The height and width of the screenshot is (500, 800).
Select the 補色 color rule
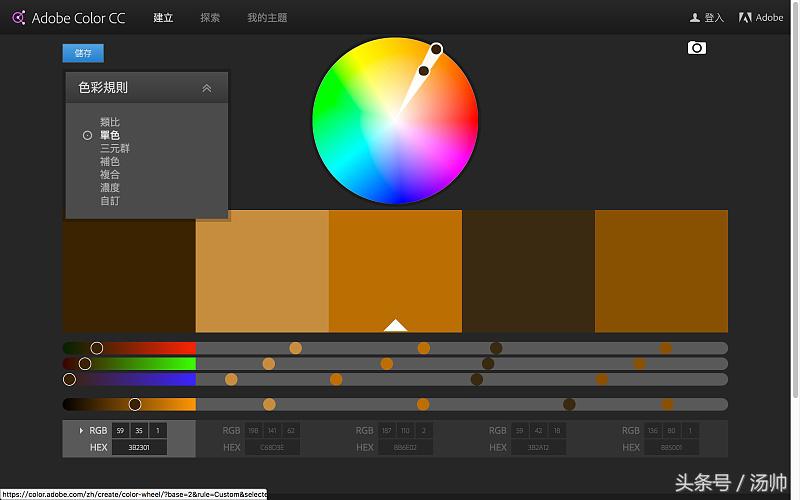pyautogui.click(x=110, y=162)
